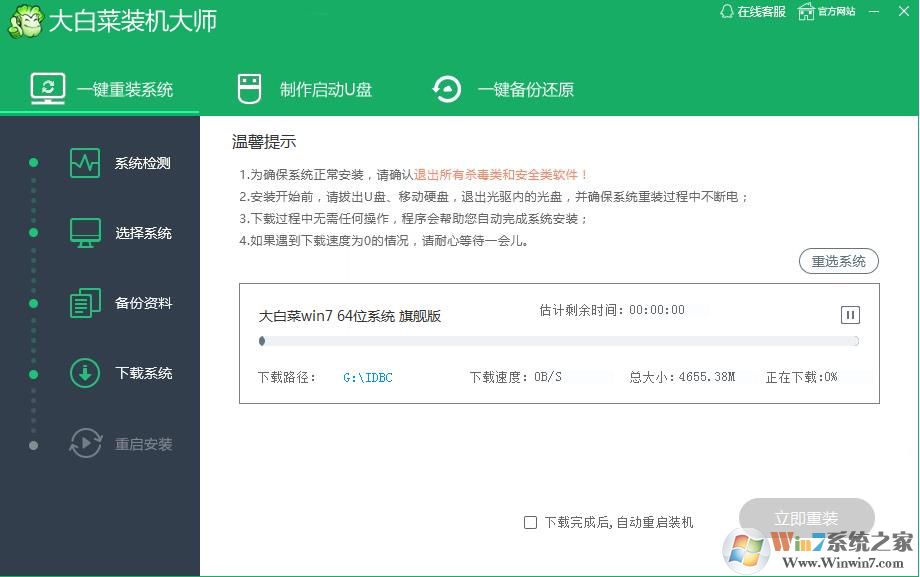Pause the download with pause button
The image size is (920, 577).
pyautogui.click(x=850, y=315)
